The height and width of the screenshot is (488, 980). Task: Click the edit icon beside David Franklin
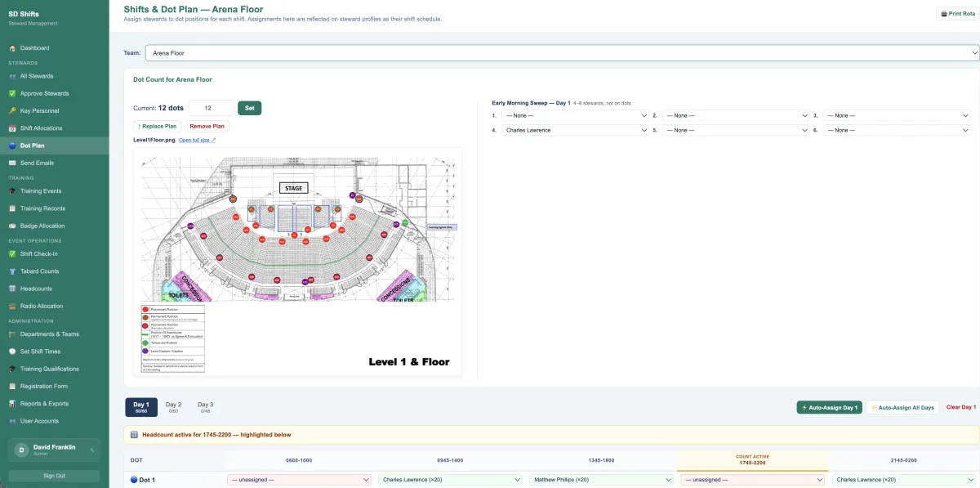91,450
